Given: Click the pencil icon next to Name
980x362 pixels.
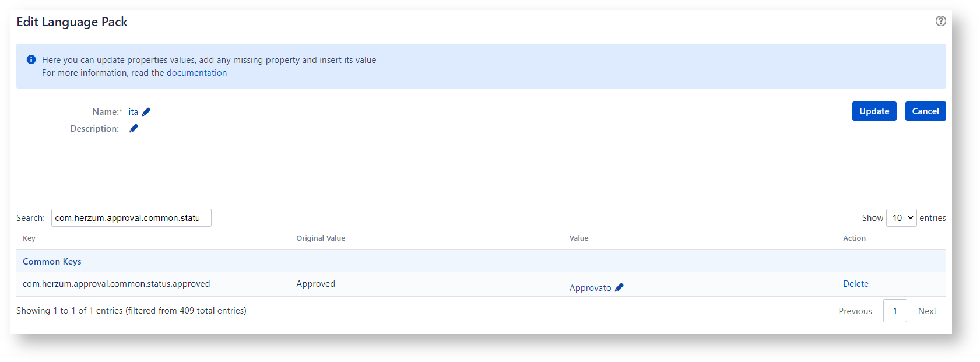Looking at the screenshot, I should pos(146,112).
